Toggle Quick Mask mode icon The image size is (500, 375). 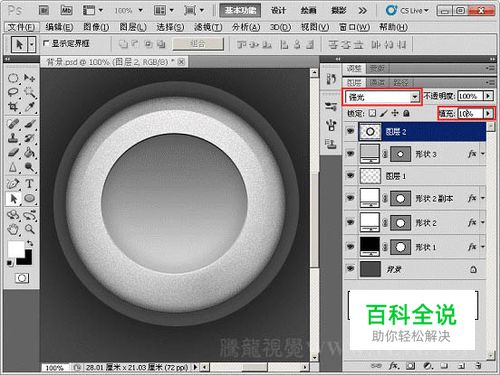pos(22,278)
